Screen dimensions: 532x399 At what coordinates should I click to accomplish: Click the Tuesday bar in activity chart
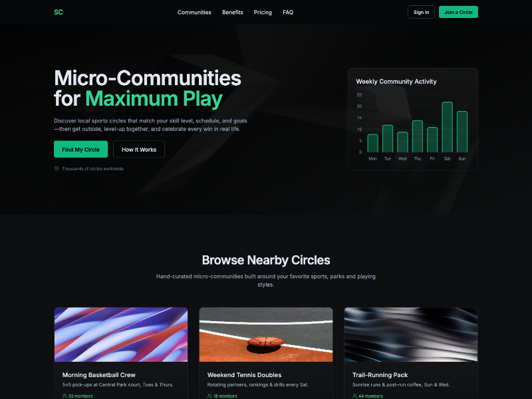[388, 138]
